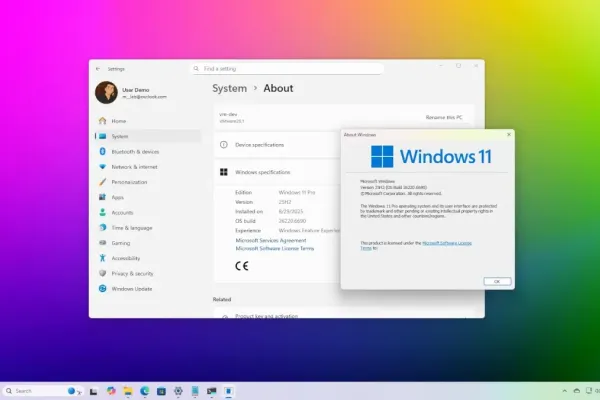Click the active winver icon on the taskbar
This screenshot has width=600, height=400.
click(x=228, y=391)
